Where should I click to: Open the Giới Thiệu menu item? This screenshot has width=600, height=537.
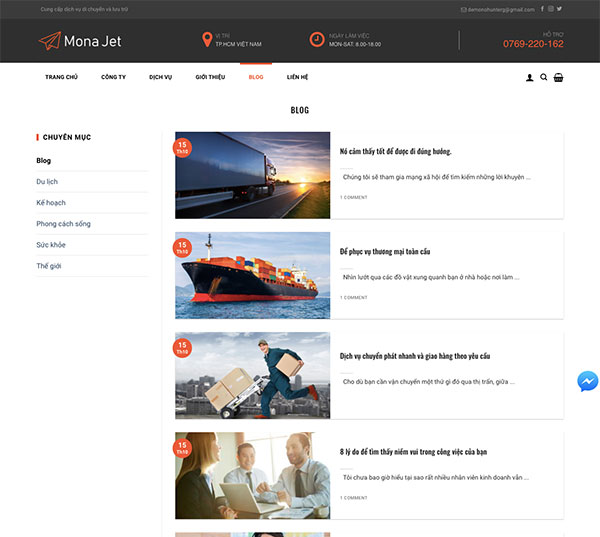coord(210,77)
